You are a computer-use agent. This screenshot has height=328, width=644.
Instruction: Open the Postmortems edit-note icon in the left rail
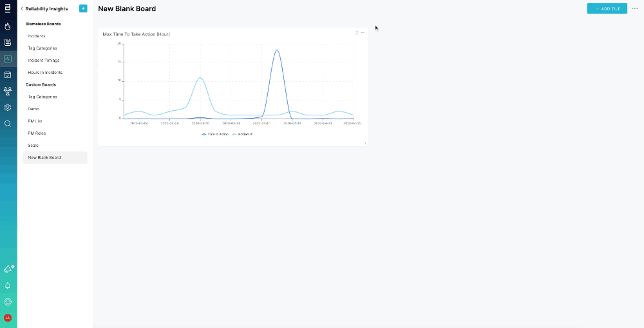[7, 43]
